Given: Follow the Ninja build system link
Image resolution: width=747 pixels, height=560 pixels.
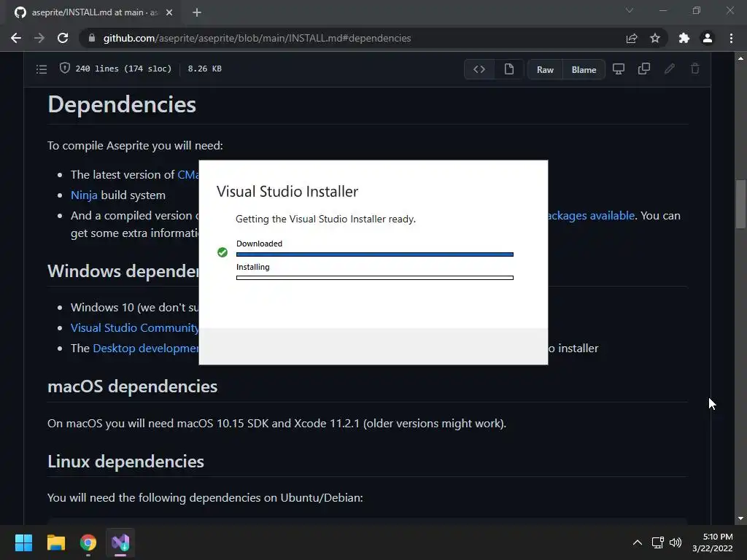Looking at the screenshot, I should (x=85, y=195).
